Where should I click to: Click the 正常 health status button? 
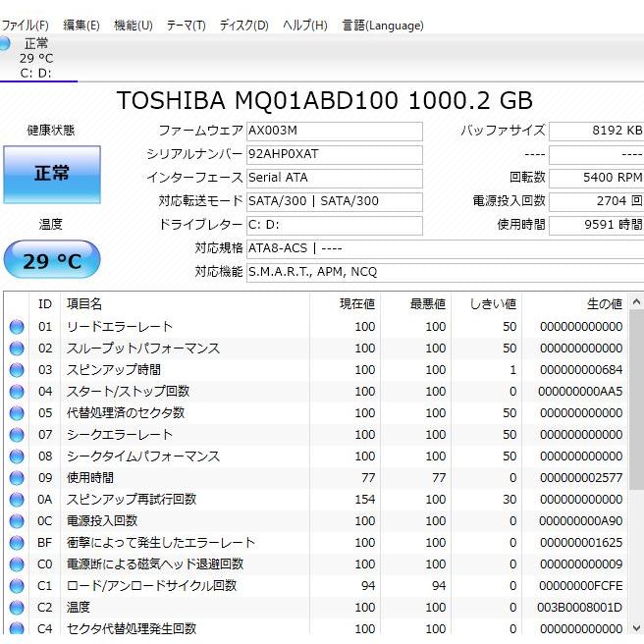click(x=52, y=174)
